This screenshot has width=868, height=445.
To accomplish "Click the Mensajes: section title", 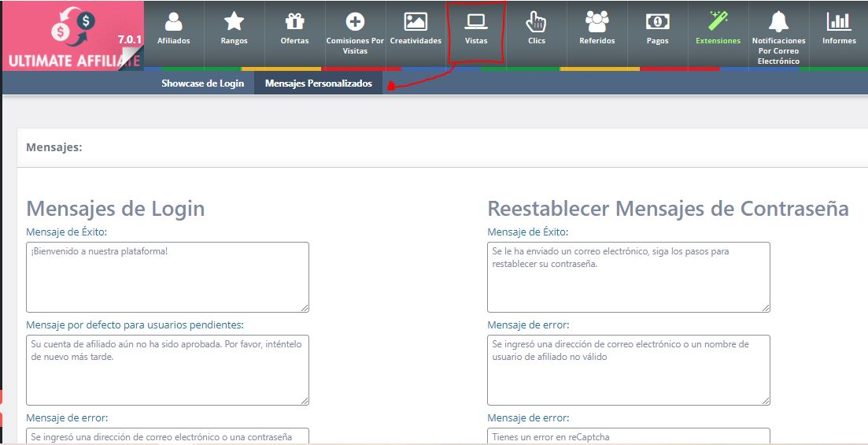I will (54, 147).
